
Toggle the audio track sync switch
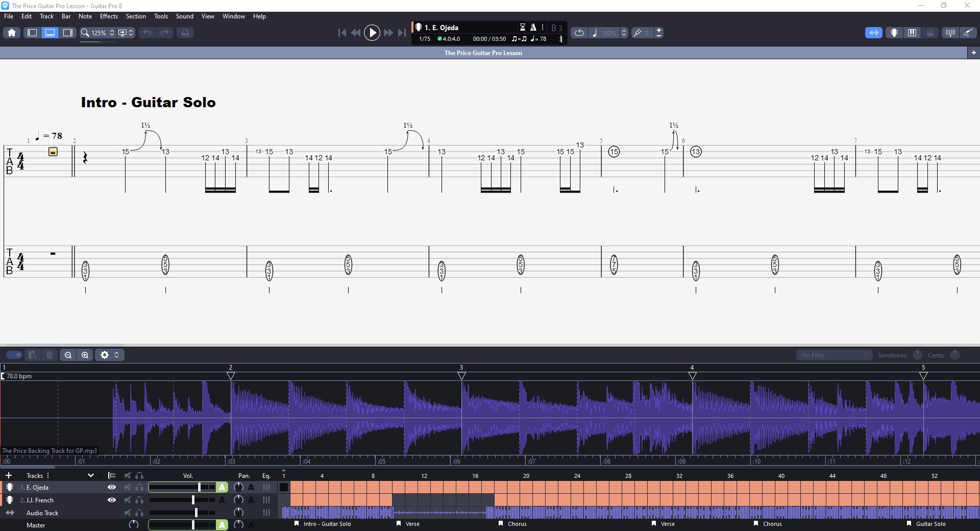[x=14, y=355]
